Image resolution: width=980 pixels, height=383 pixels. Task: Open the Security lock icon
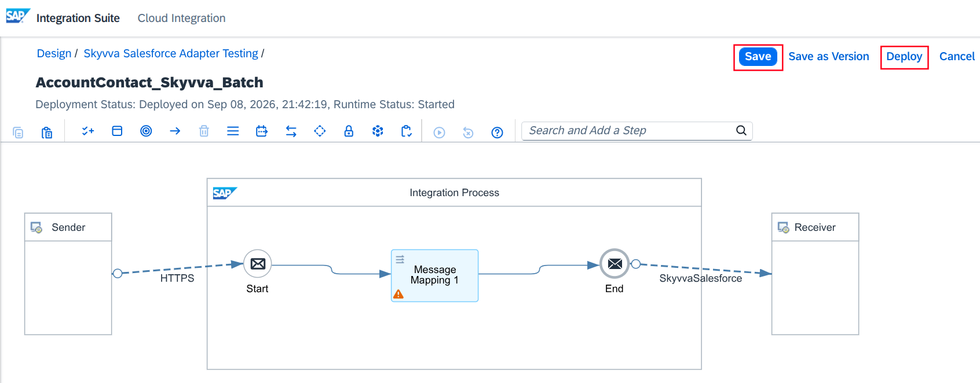point(349,131)
